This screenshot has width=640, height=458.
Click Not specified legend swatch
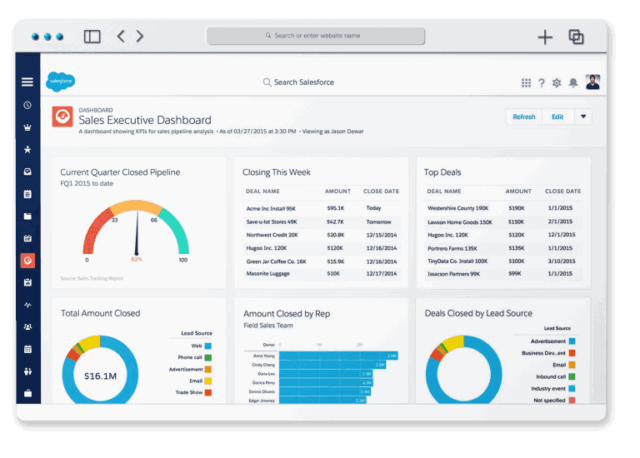(572, 400)
